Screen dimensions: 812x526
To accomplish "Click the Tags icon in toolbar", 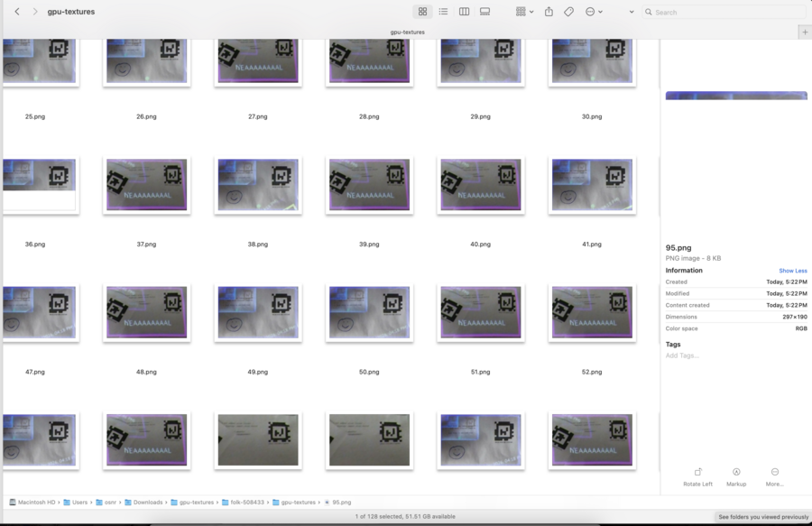I will pyautogui.click(x=568, y=12).
